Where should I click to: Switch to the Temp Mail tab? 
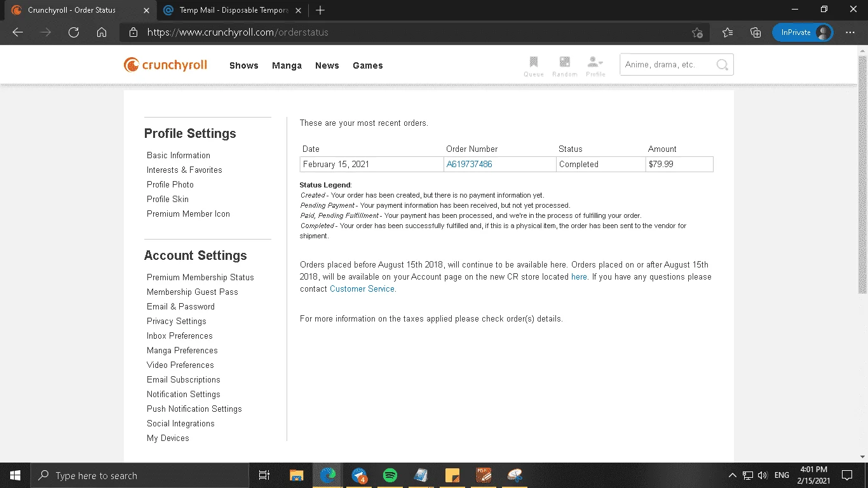tap(233, 10)
